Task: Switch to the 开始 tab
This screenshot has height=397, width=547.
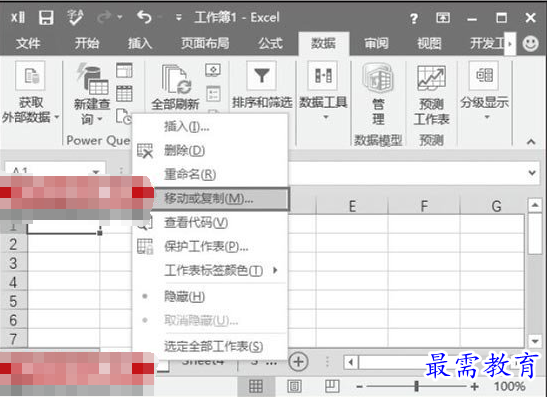Action: point(87,44)
